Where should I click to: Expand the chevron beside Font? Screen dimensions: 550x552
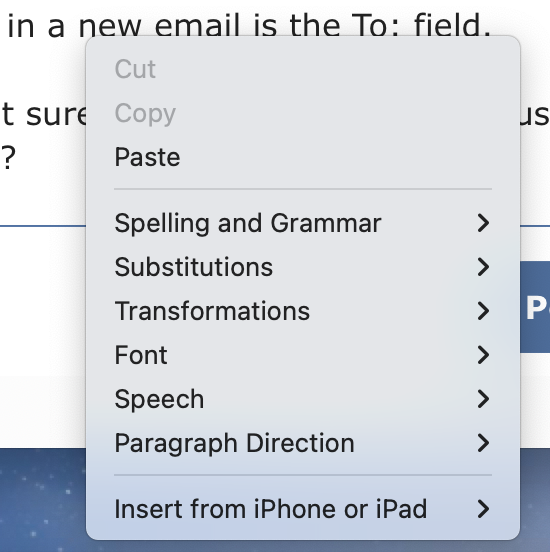coord(483,355)
